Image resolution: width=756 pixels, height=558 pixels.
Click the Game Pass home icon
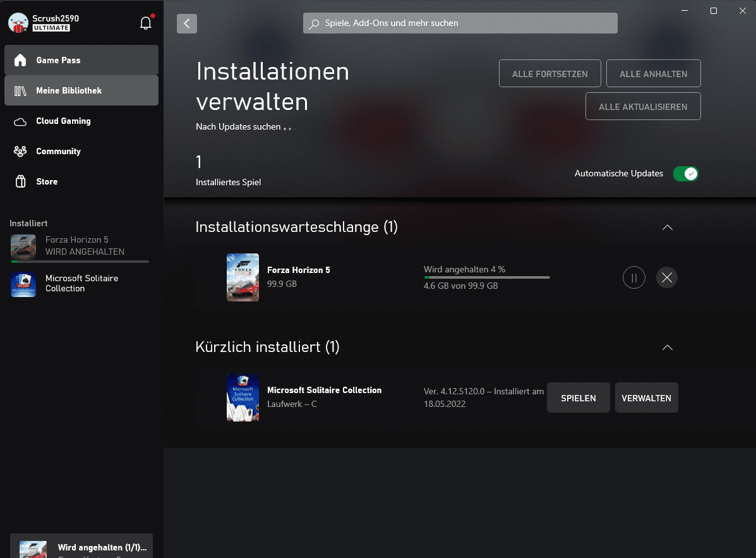20,60
